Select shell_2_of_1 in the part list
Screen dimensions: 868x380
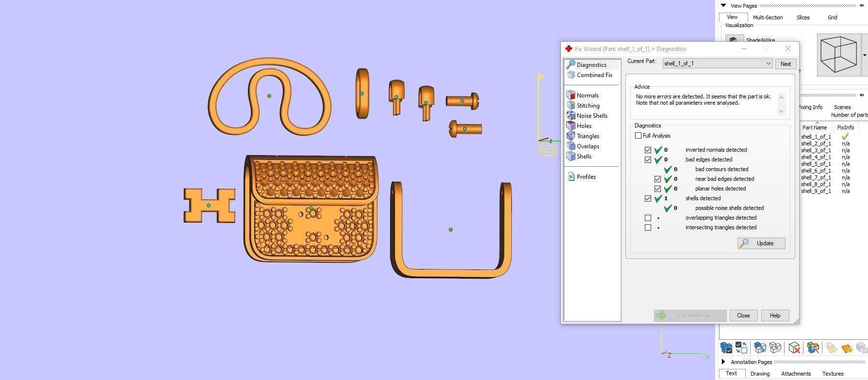816,143
